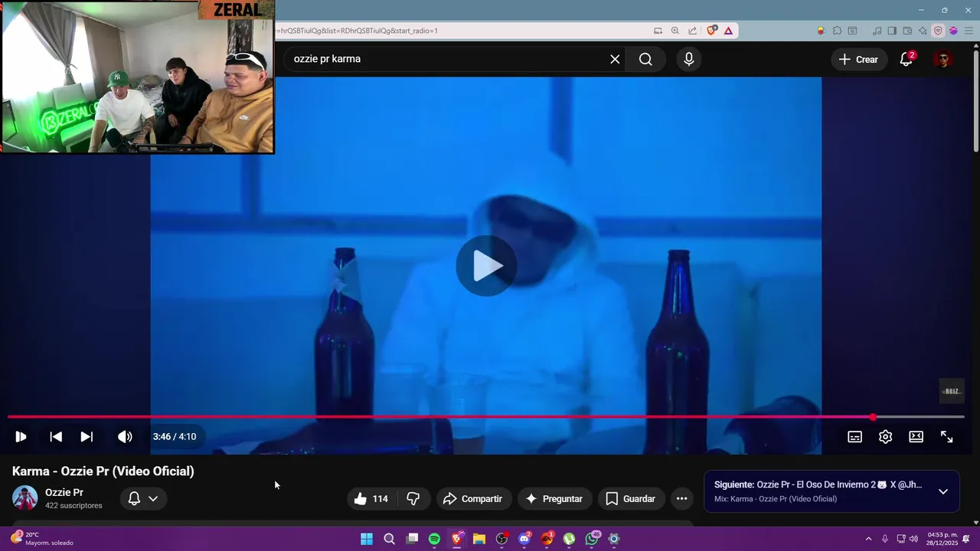This screenshot has width=980, height=551.
Task: Click the BUIZ channel watermark on the video
Action: 952,391
